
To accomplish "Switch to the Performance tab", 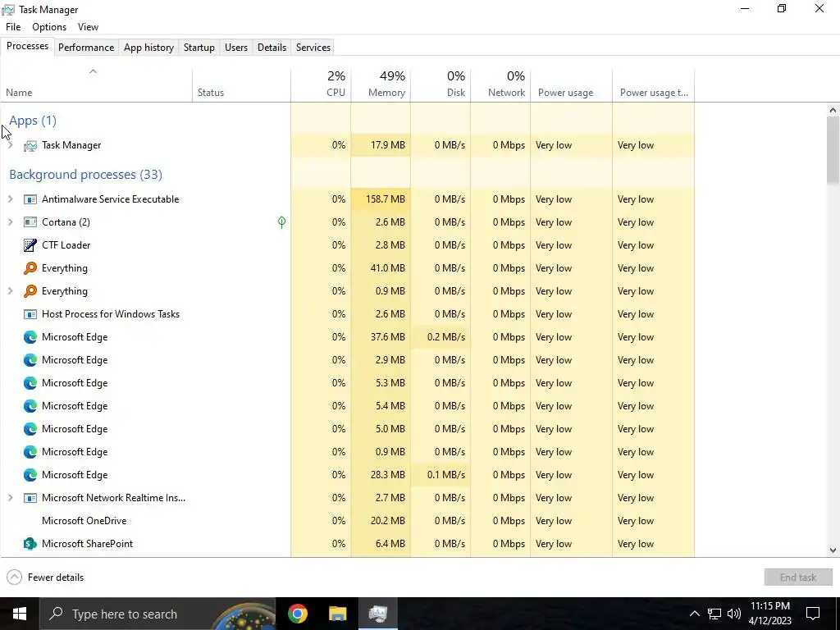I will click(x=86, y=47).
